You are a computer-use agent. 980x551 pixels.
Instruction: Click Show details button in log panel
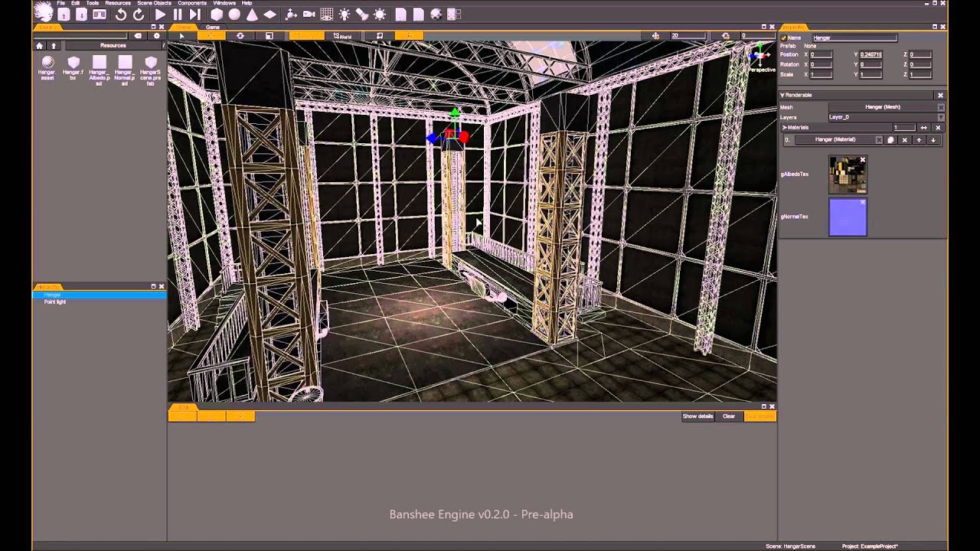point(698,416)
